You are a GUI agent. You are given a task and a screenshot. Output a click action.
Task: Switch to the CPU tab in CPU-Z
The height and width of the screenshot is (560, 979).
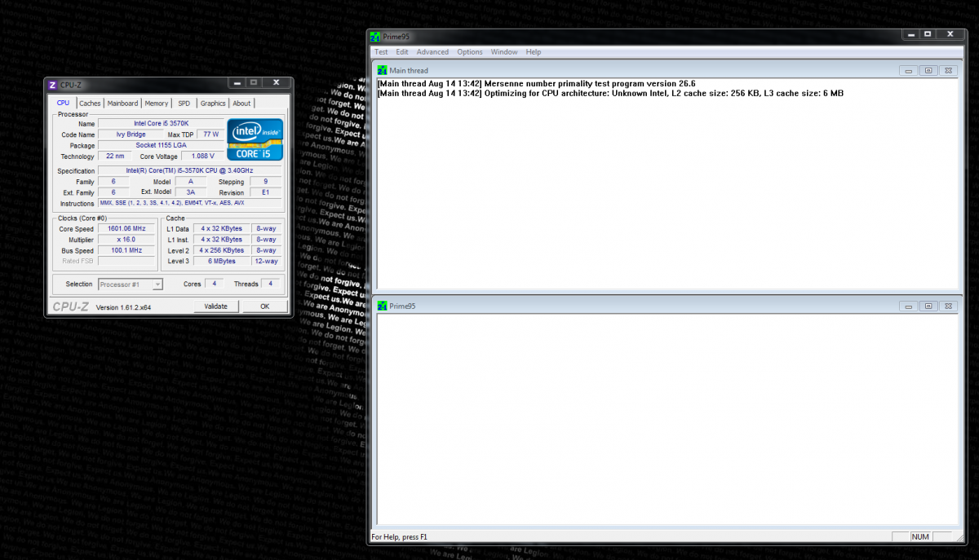click(x=64, y=104)
